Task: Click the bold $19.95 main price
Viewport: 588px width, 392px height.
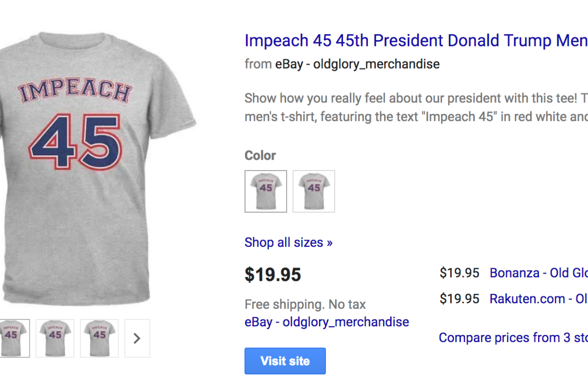Action: click(x=272, y=275)
